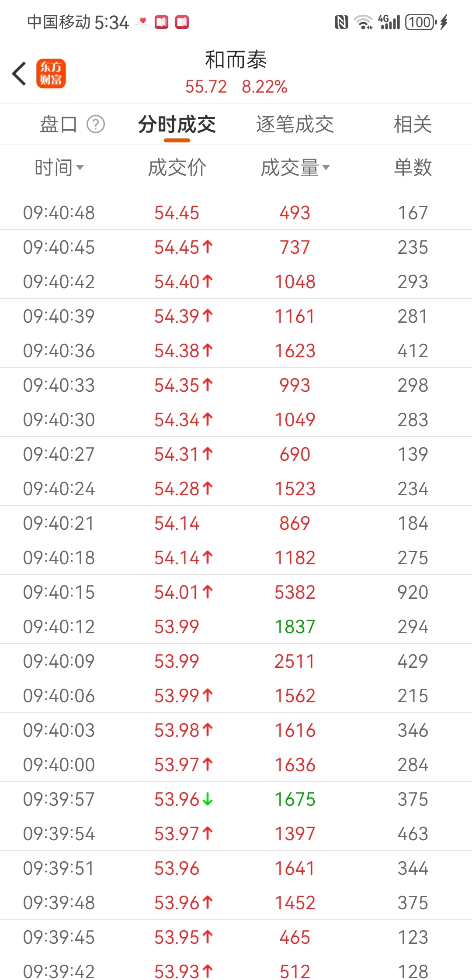
Task: Tap the 和而泰 stock title
Action: 236,60
